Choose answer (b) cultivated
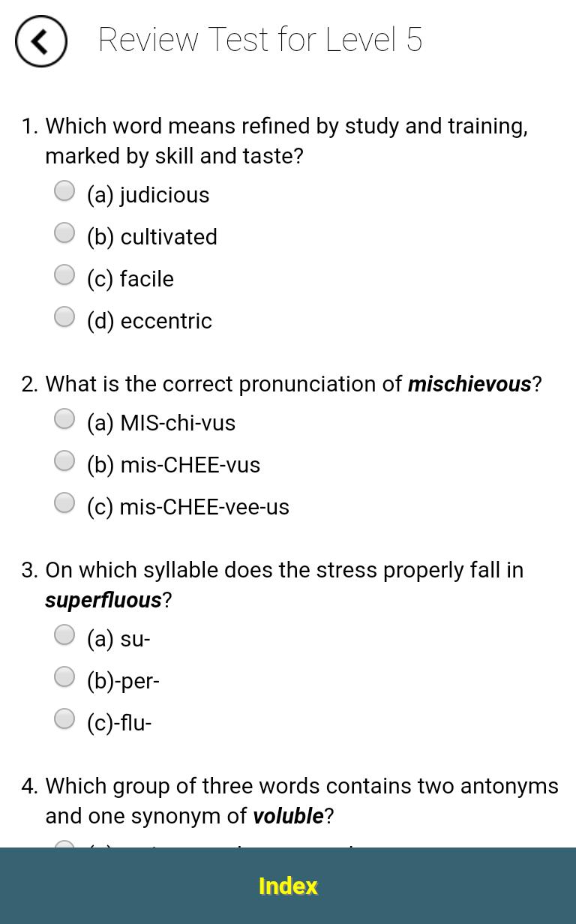 coord(64,232)
